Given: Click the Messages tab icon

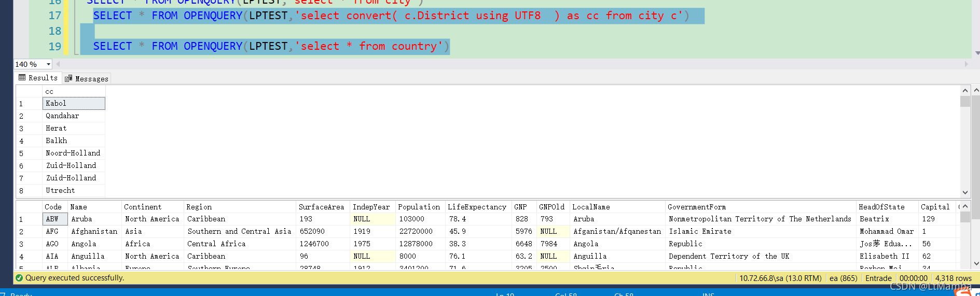Looking at the screenshot, I should [68, 79].
